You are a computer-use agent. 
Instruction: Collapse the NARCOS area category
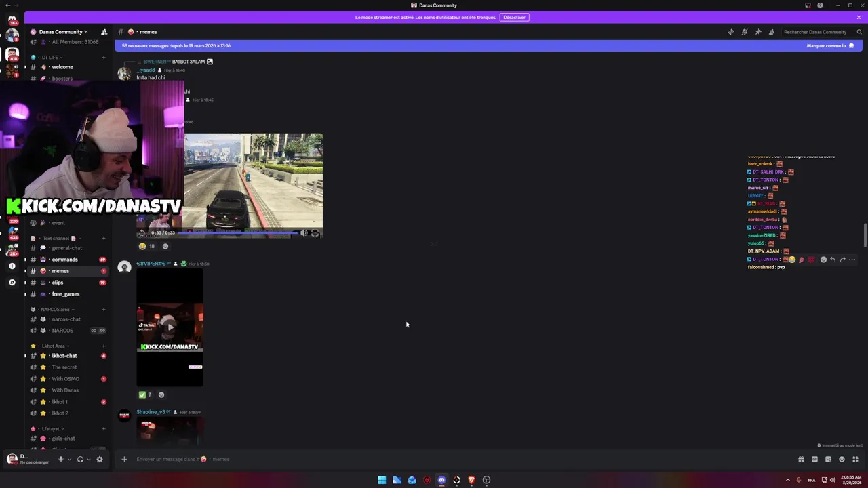(x=53, y=309)
